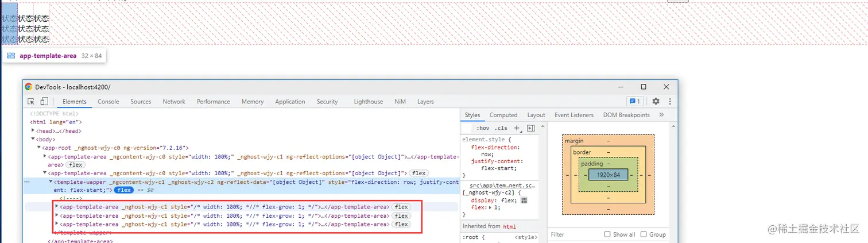Click the :root selector in Styles pane

point(472,237)
